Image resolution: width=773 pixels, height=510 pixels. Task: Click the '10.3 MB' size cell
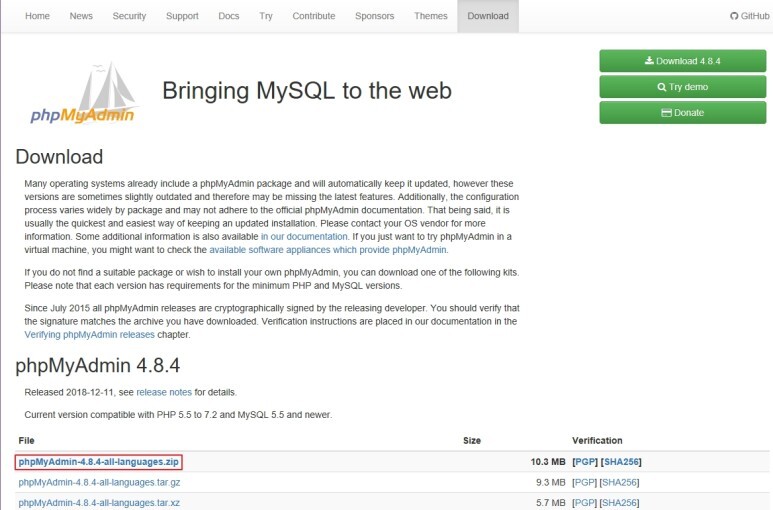pyautogui.click(x=548, y=462)
